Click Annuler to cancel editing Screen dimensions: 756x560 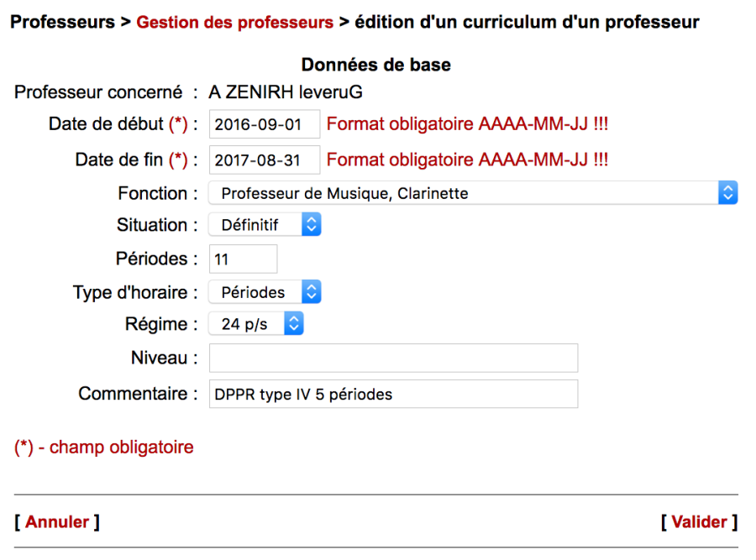(x=56, y=521)
